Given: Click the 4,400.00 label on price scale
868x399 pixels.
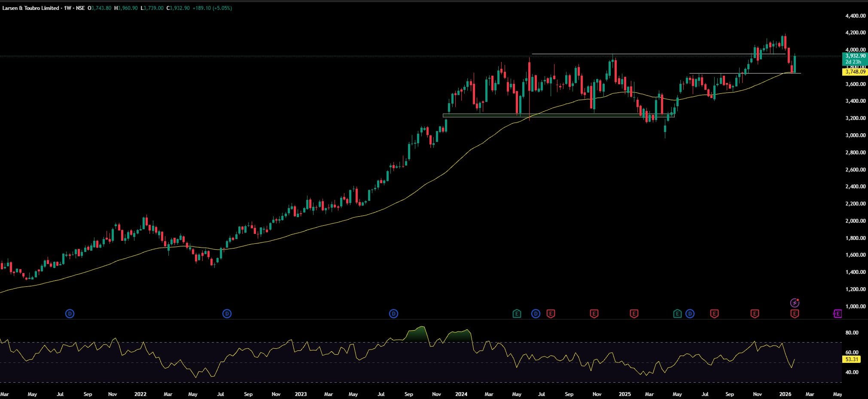Looking at the screenshot, I should (855, 16).
